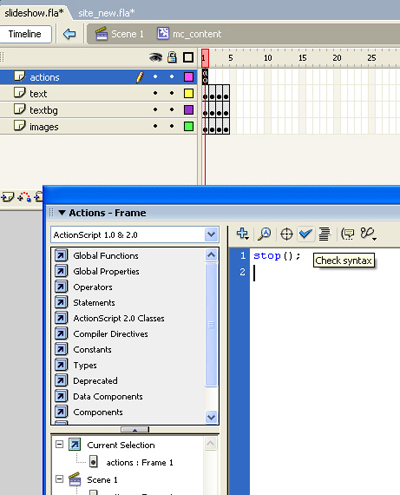Image resolution: width=400 pixels, height=495 pixels.
Task: Click the images layer page icon
Action: pos(20,126)
